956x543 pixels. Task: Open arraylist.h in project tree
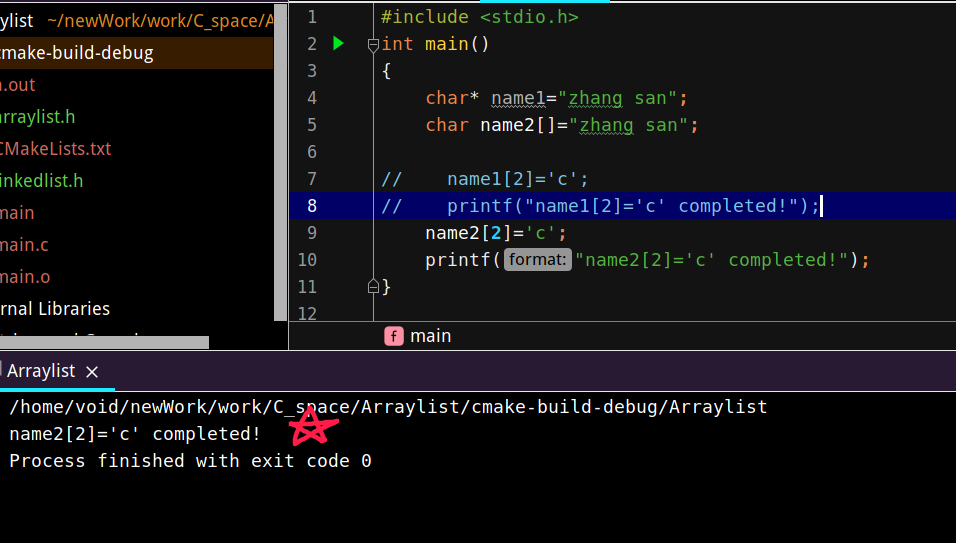[x=37, y=117]
